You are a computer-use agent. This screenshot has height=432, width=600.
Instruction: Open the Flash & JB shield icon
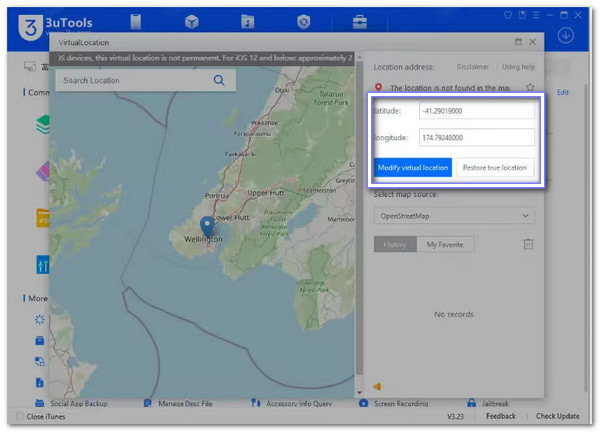click(303, 22)
